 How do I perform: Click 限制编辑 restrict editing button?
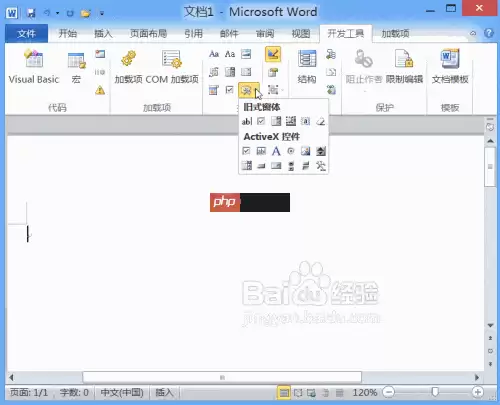(404, 67)
